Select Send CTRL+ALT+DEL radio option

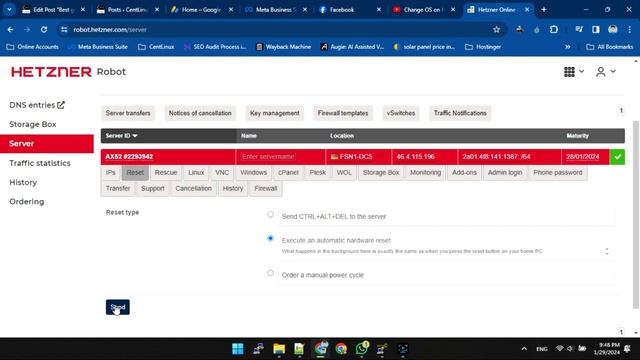point(270,214)
